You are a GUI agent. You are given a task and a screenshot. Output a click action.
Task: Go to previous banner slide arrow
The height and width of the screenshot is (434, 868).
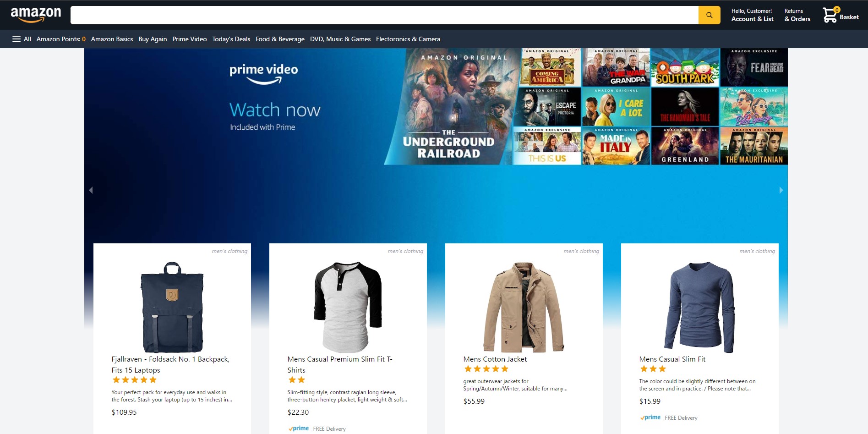point(91,190)
